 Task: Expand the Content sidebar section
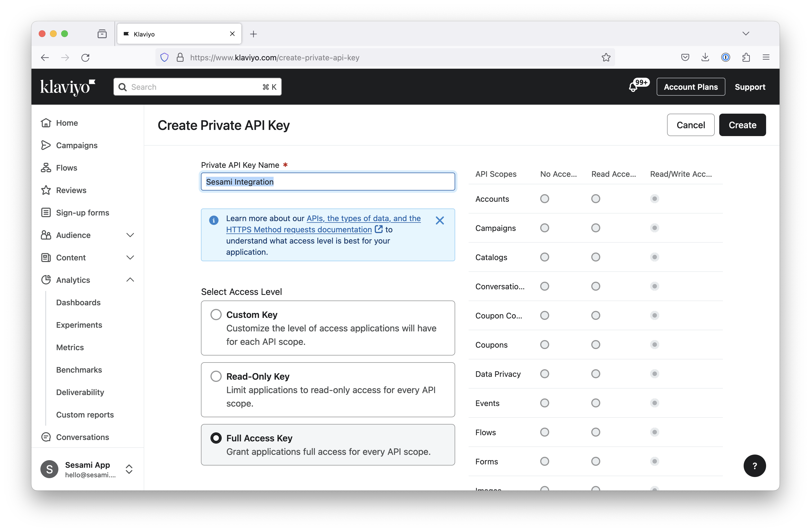click(x=130, y=258)
